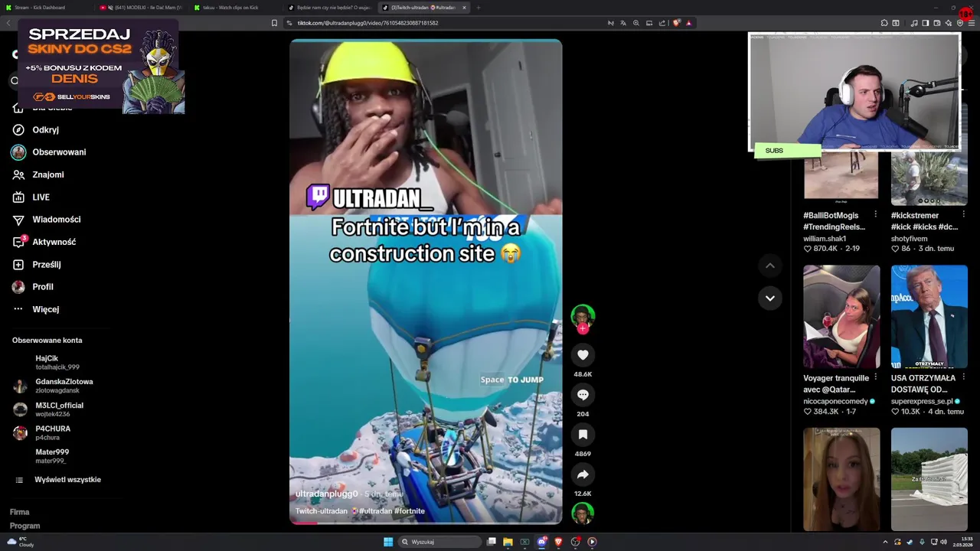
Task: Click the Brave Rewards triangle icon
Action: tap(688, 23)
